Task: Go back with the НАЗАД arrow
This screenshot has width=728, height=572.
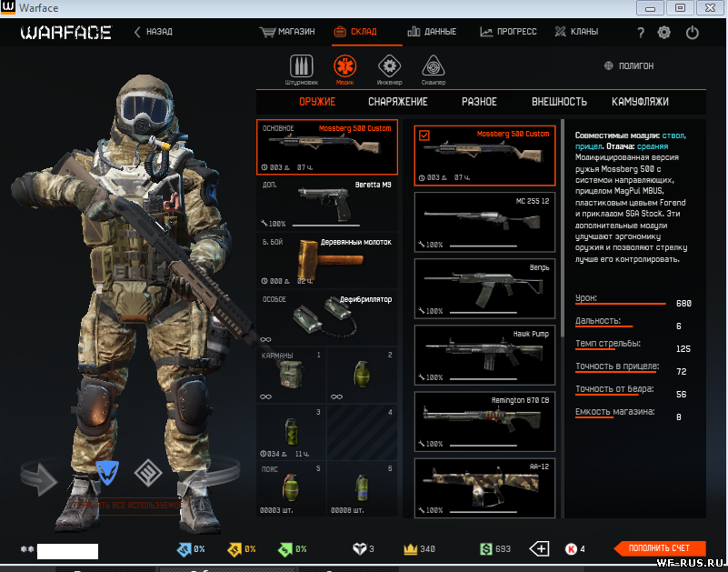Action: coord(154,32)
